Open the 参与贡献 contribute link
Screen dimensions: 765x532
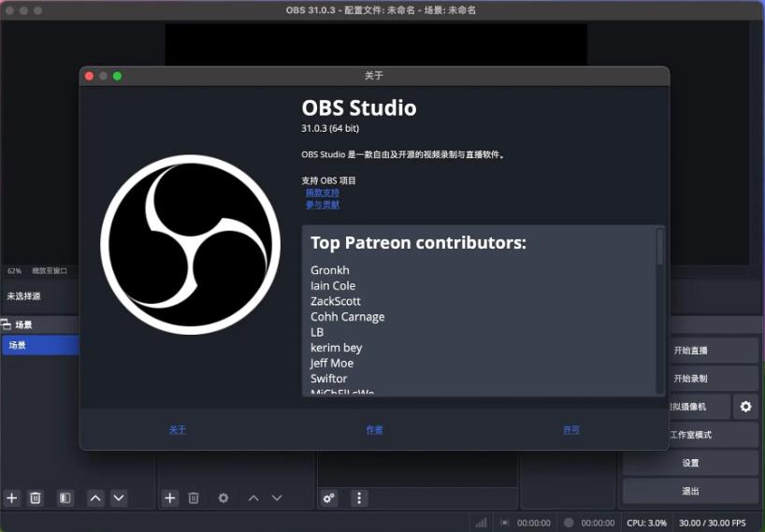tap(322, 205)
